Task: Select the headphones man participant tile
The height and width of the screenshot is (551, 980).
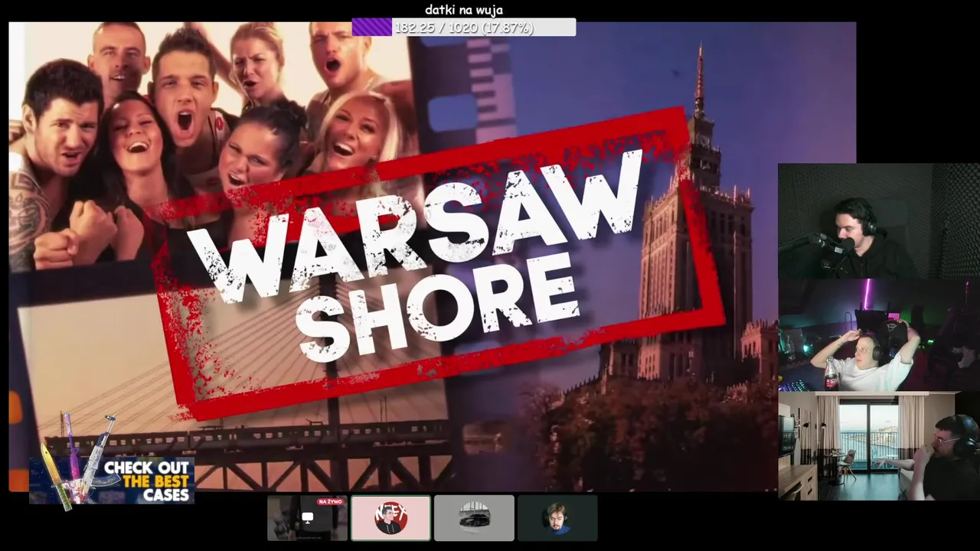Action: [557, 518]
